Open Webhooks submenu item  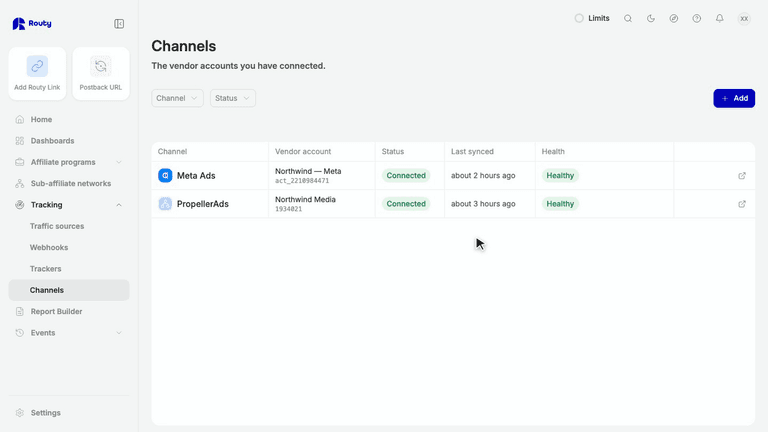click(49, 247)
